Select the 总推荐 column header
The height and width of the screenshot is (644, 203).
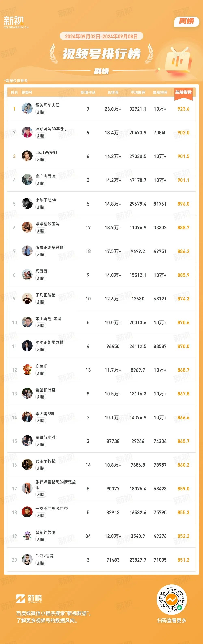coord(113,93)
